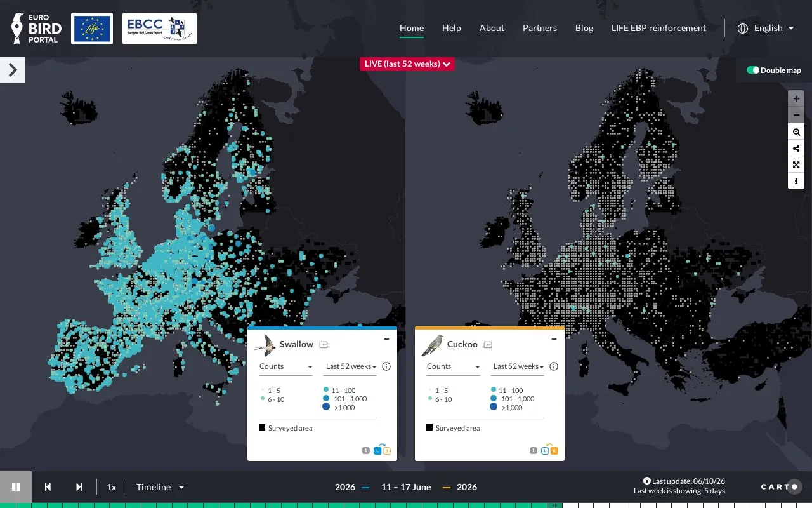Open the Euro Bird Portal logo
This screenshot has height=508, width=812.
pos(37,29)
